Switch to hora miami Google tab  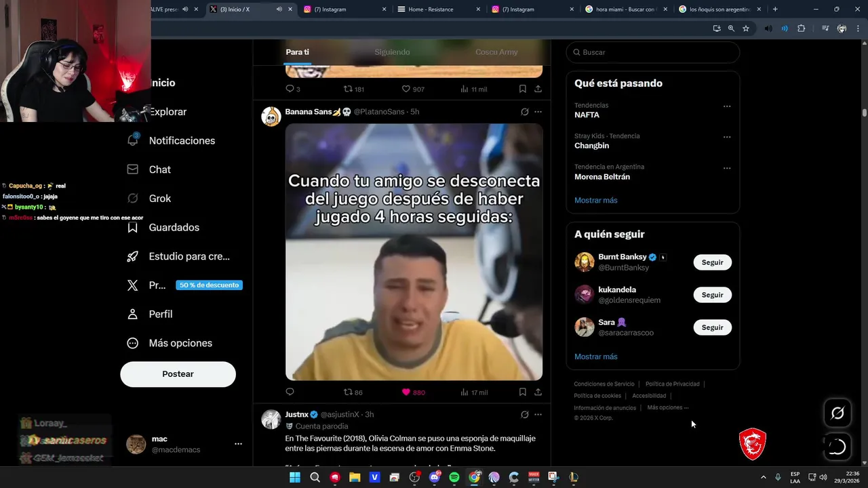click(626, 9)
